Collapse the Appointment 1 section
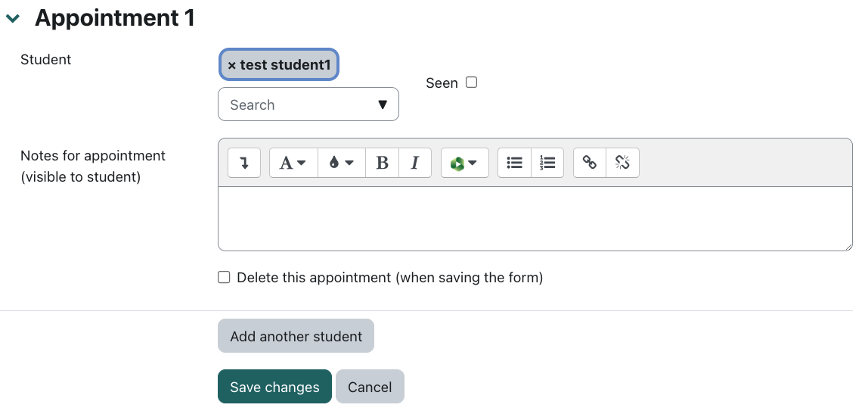The width and height of the screenshot is (868, 414). click(13, 19)
